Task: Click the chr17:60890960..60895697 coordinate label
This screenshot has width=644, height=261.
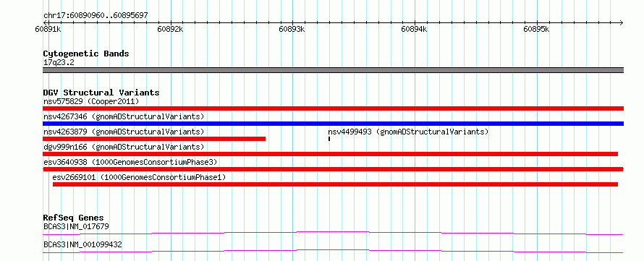Action: point(96,16)
